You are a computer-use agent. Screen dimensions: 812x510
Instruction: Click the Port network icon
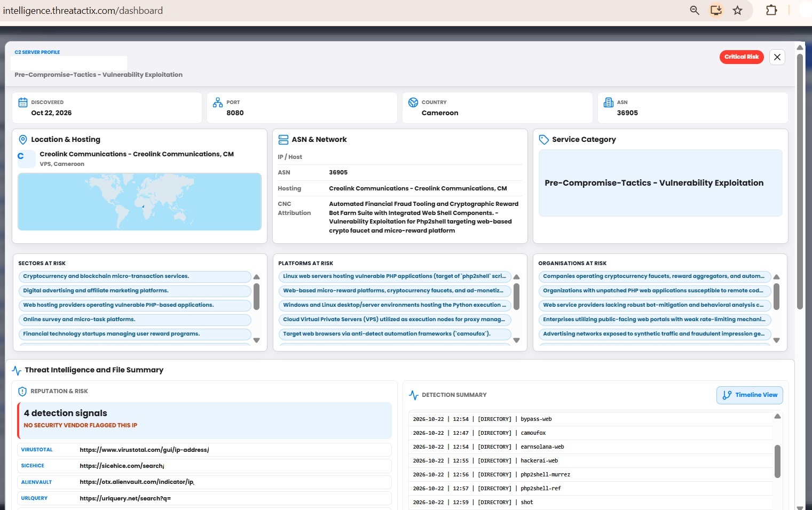click(x=218, y=102)
